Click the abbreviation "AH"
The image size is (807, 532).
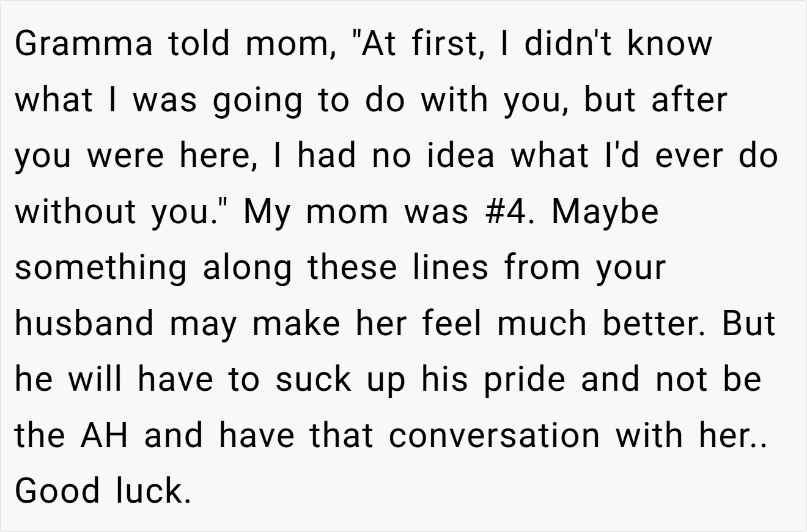pos(103,435)
